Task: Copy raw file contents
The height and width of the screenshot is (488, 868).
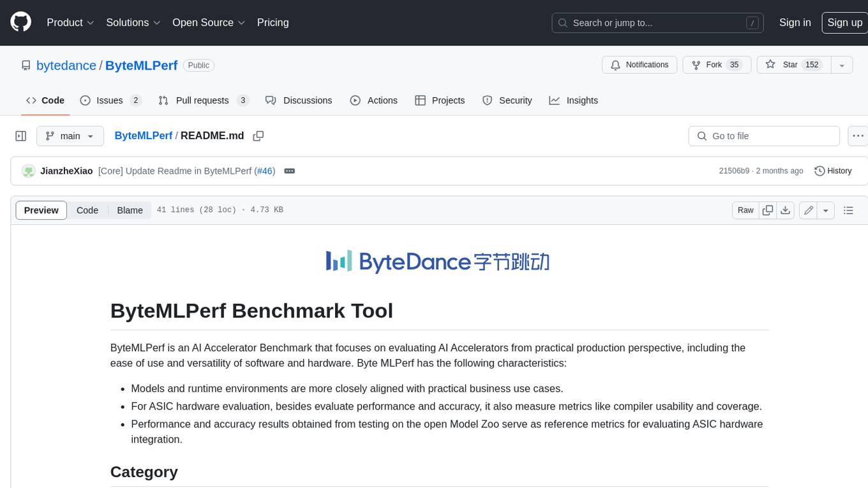Action: point(768,210)
